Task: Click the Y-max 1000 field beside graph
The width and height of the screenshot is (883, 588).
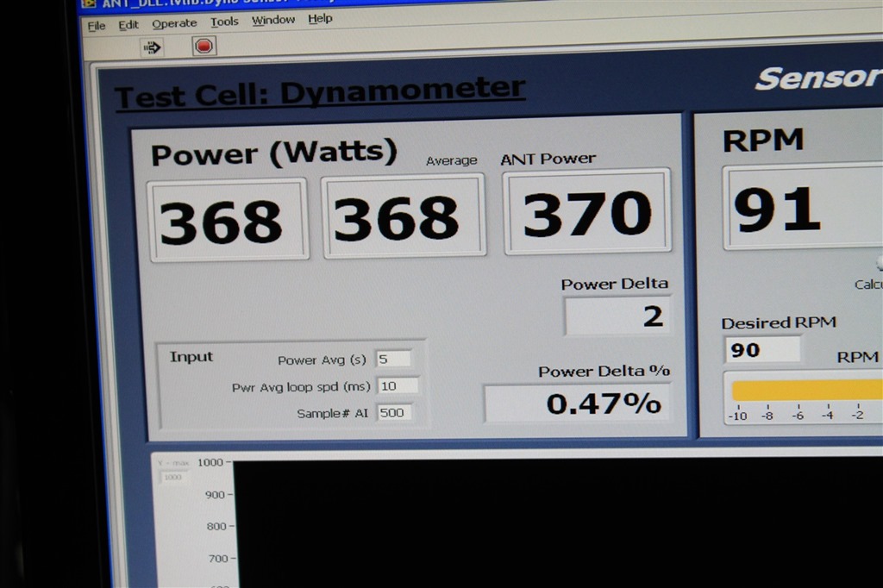Action: (173, 477)
